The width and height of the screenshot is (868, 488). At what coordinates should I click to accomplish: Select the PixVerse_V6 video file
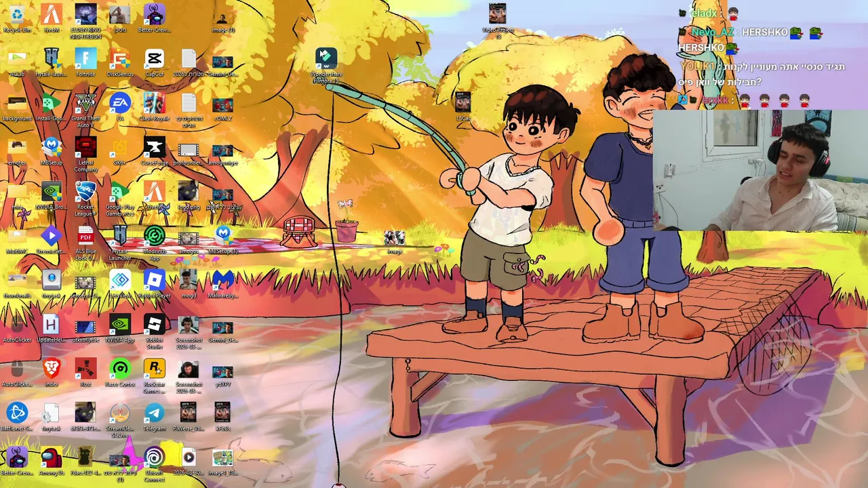pos(189,417)
